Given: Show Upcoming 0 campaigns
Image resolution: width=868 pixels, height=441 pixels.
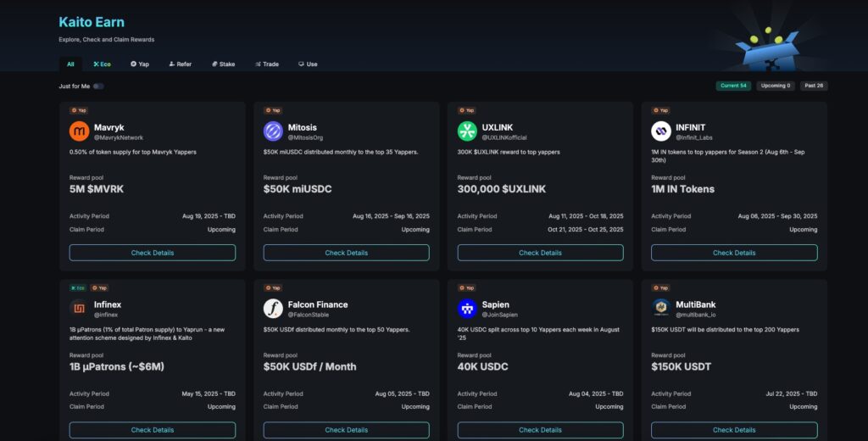Looking at the screenshot, I should (776, 86).
